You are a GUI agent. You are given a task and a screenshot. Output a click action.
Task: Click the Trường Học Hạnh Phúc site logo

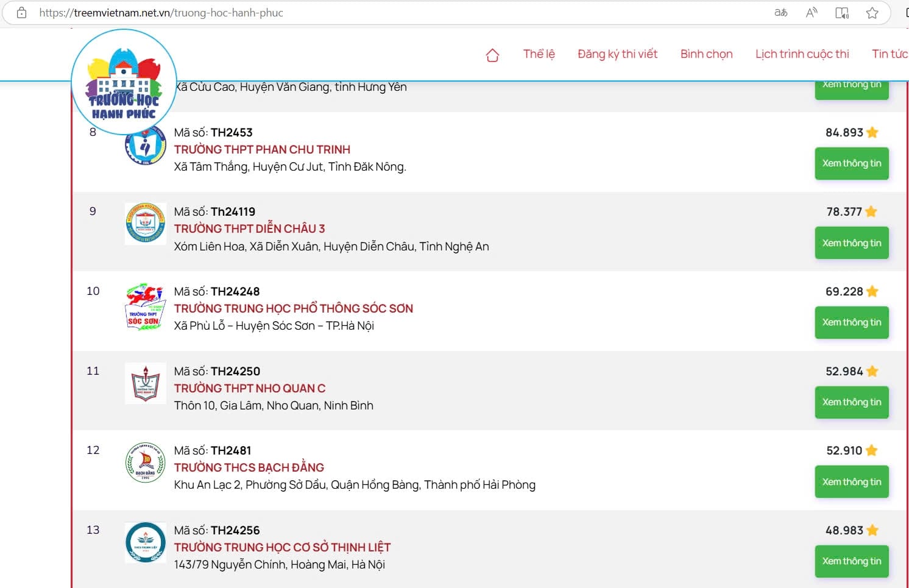[124, 82]
